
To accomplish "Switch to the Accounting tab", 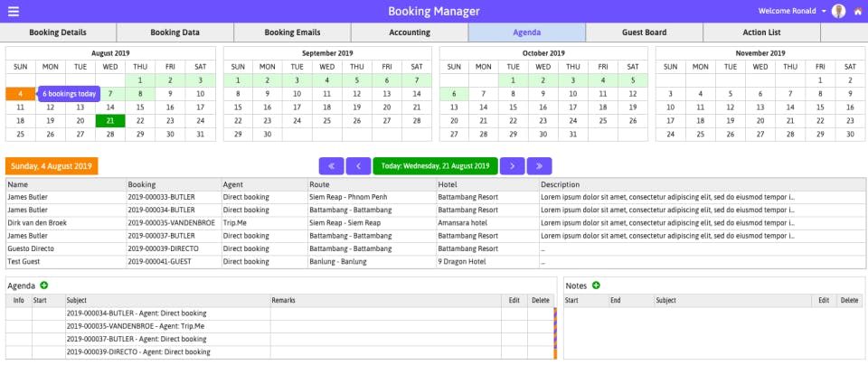I will click(x=410, y=33).
